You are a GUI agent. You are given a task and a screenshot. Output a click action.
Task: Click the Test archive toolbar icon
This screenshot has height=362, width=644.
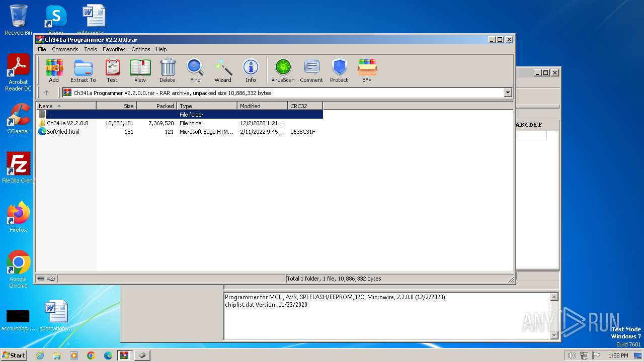112,70
